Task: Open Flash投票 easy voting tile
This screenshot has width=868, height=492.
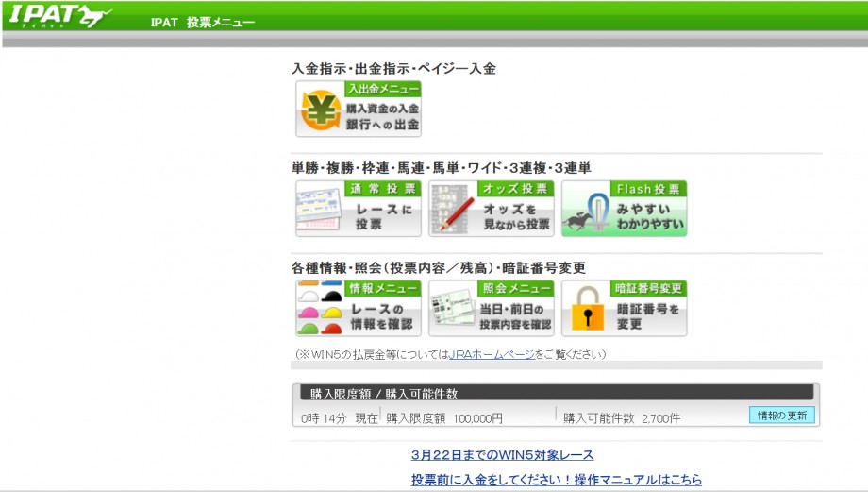Action: [x=624, y=209]
